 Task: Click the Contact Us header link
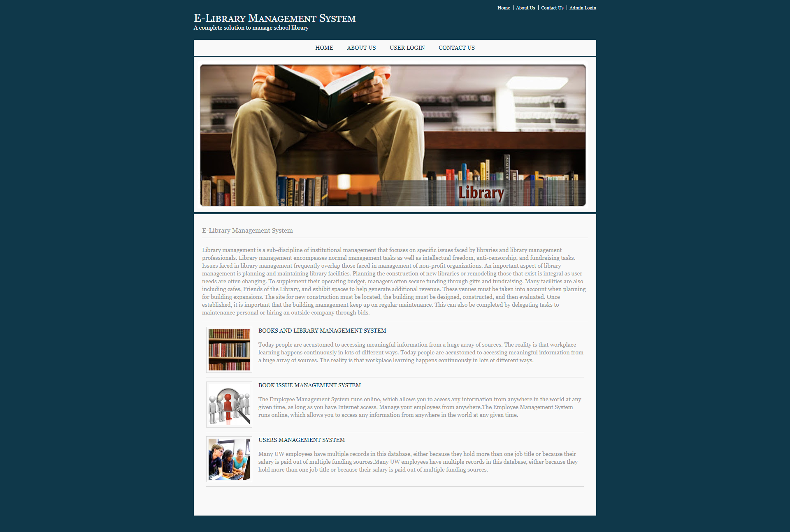(x=552, y=7)
